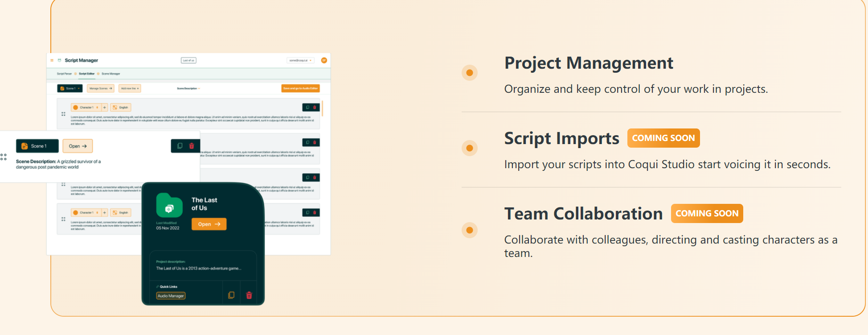Switch to the Script Parser tab
The width and height of the screenshot is (868, 335).
64,74
